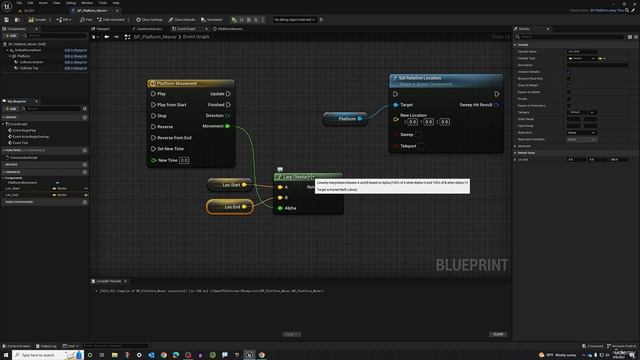
Task: Click the My Blueprint Add button
Action: [11, 109]
